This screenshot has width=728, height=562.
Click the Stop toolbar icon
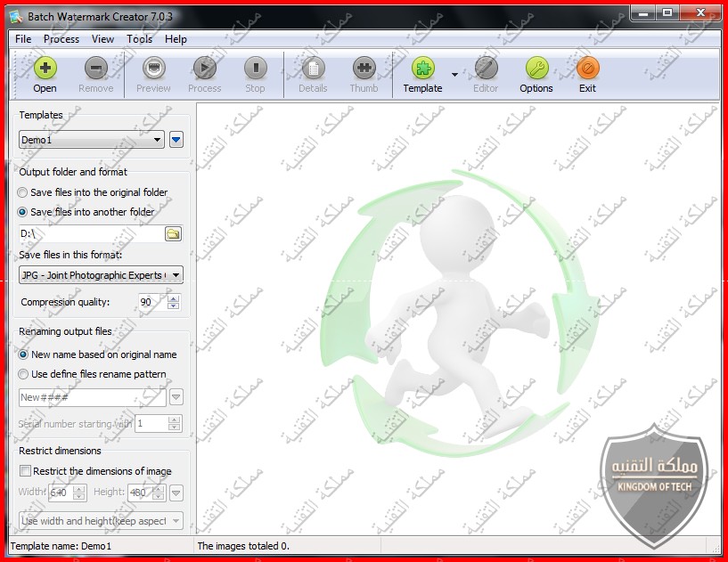[x=256, y=69]
